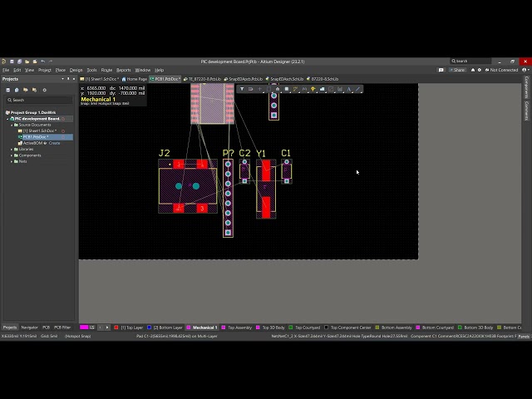The width and height of the screenshot is (532, 399).
Task: Click the Place component chip icon
Action: tap(287, 89)
